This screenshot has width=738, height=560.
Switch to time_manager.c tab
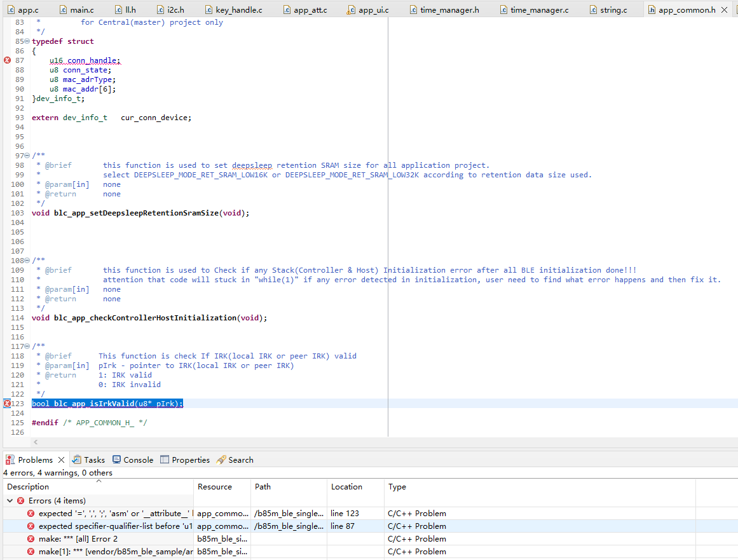click(x=534, y=10)
